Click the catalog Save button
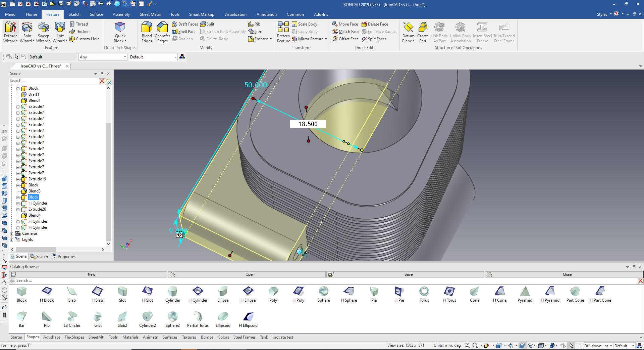 [408, 274]
